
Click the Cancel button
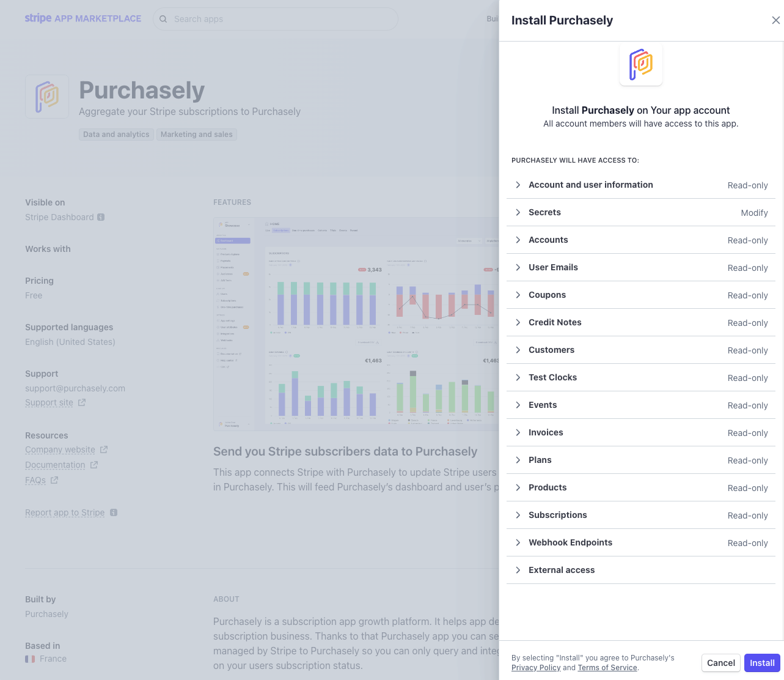point(721,663)
